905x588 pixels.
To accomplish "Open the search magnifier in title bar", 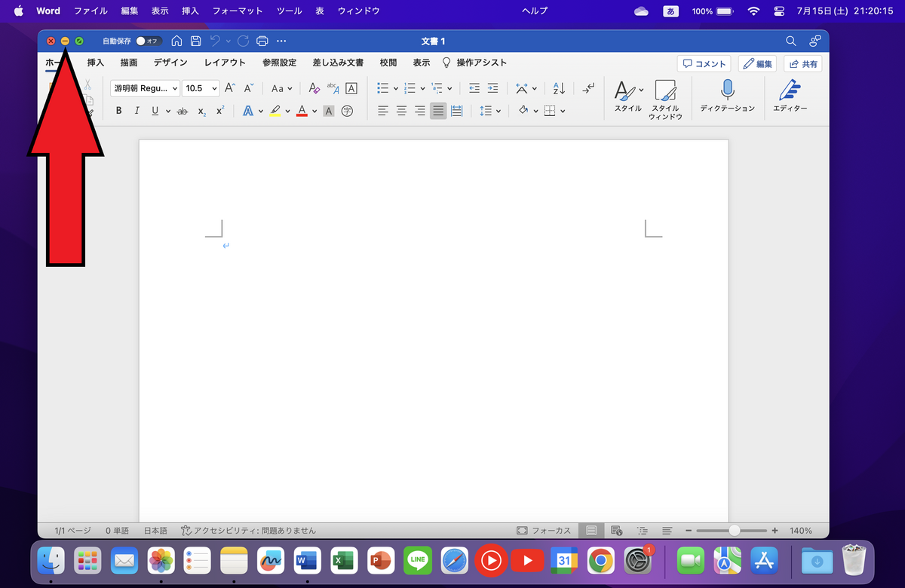I will 791,41.
